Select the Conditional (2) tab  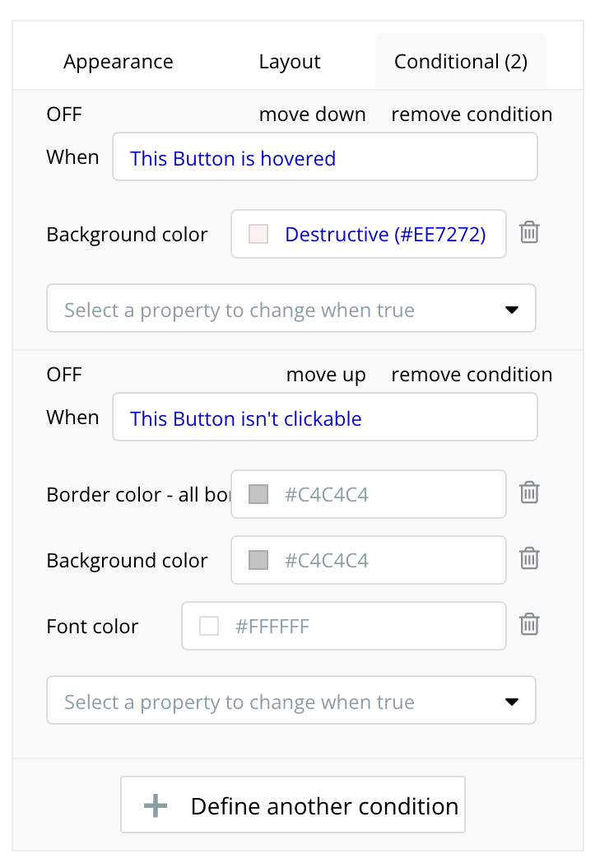tap(461, 62)
